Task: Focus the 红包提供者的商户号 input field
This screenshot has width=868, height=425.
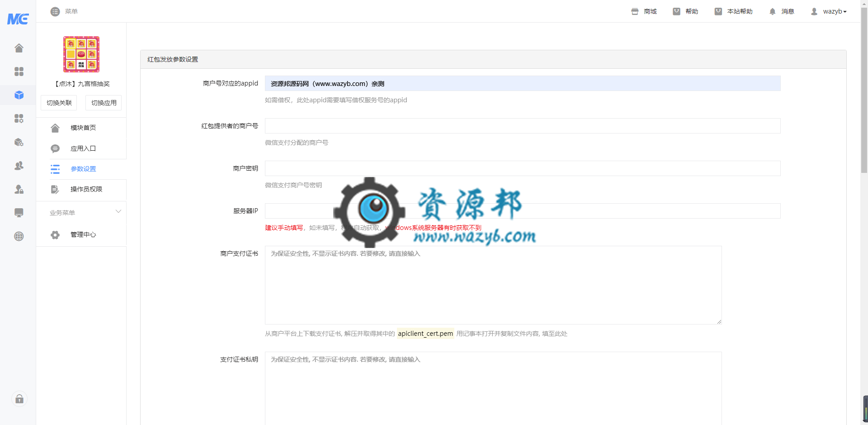Action: (523, 126)
